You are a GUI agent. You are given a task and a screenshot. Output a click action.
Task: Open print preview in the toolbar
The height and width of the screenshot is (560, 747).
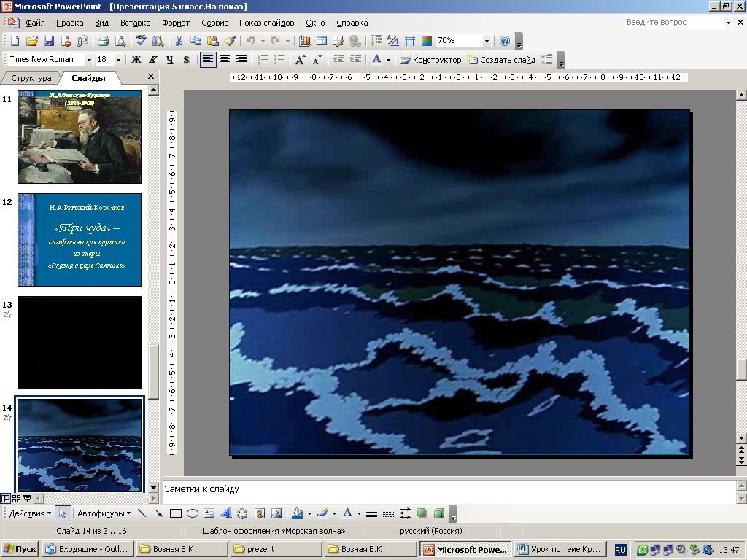[120, 41]
